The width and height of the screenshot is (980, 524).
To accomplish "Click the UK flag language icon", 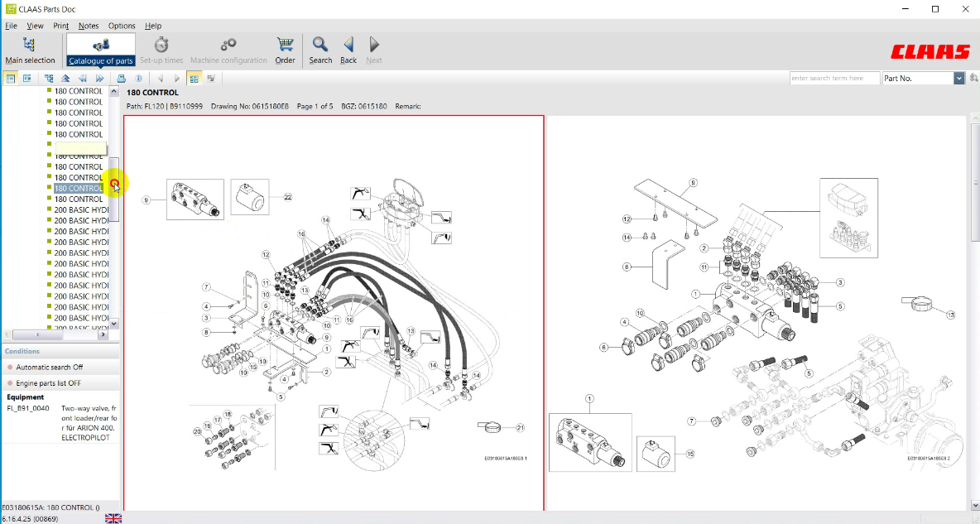I will coord(113,518).
